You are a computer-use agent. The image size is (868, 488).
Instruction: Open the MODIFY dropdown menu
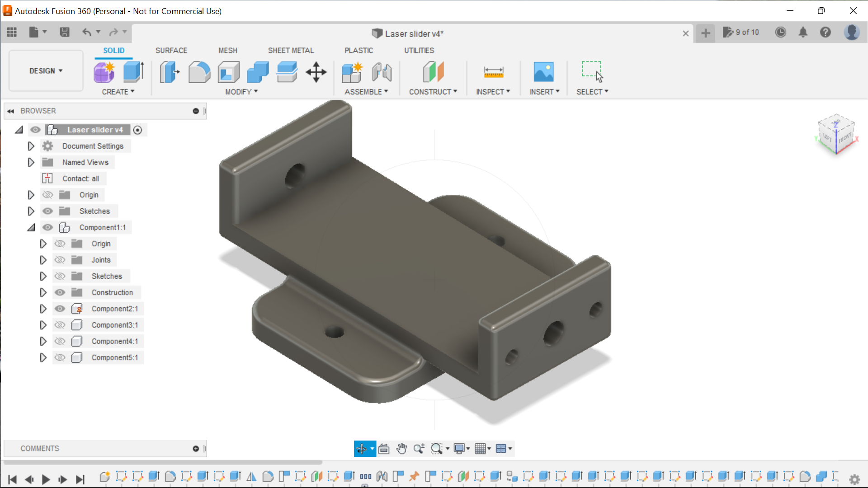coord(241,92)
